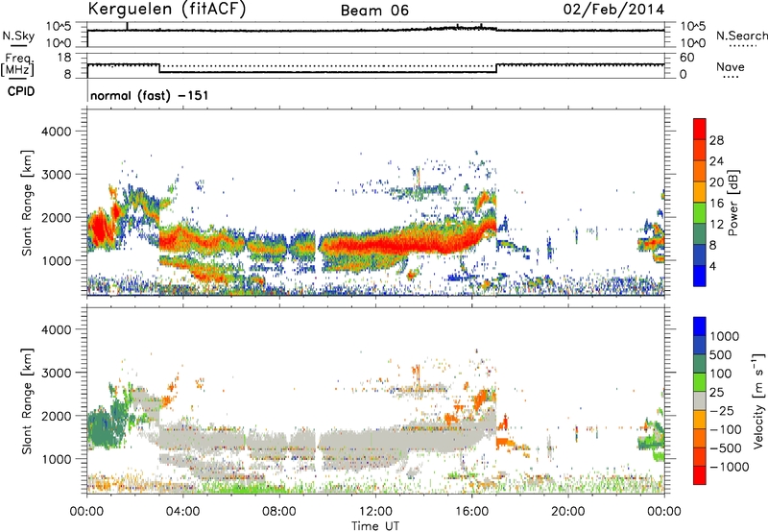Click the '04:00' time axis tick label
This screenshot has width=768, height=532.
point(182,512)
